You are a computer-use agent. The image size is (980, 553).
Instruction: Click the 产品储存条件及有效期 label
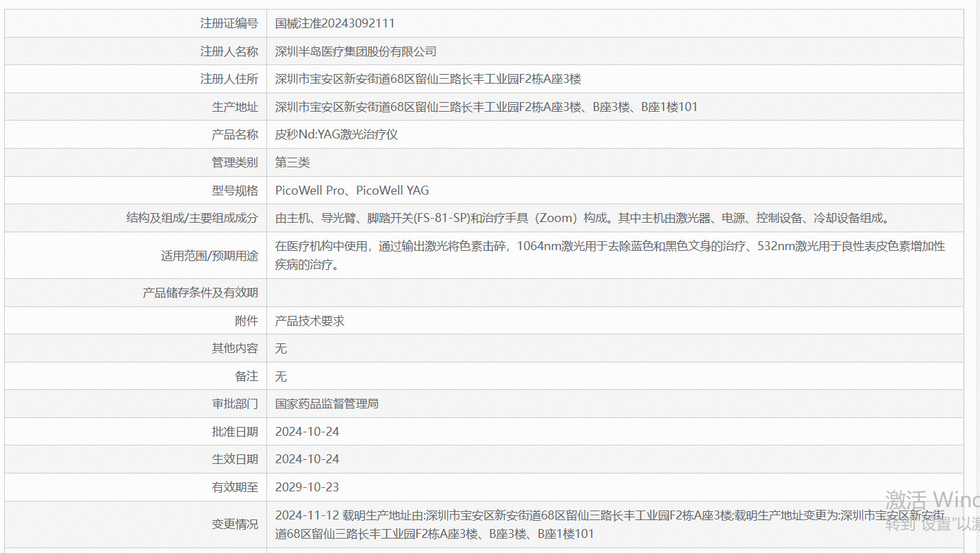200,293
